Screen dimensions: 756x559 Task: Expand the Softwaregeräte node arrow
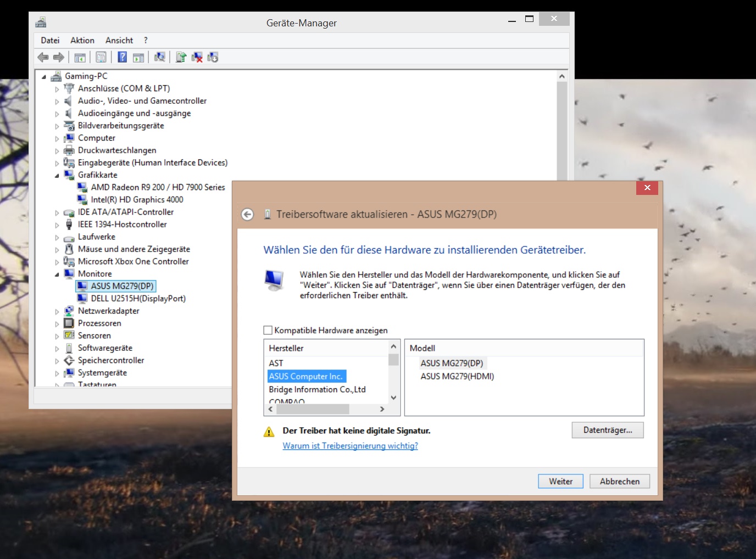pyautogui.click(x=57, y=348)
